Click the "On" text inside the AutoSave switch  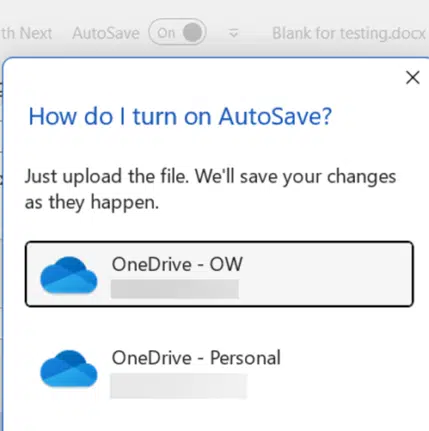166,33
